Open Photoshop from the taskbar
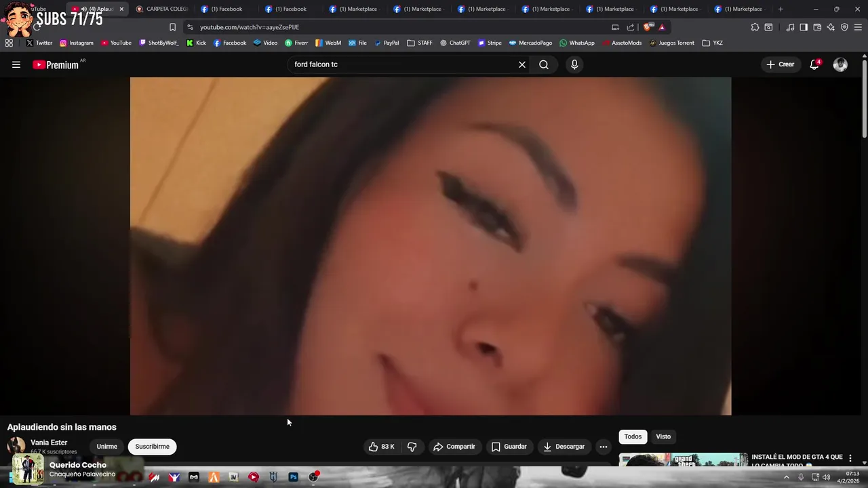868x488 pixels. click(x=293, y=477)
